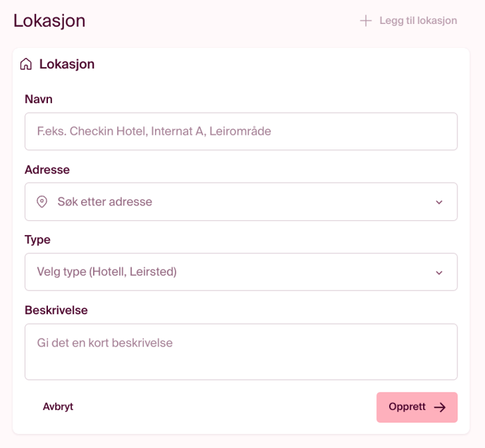Click the arrow icon on the Opprett button
The height and width of the screenshot is (448, 485).
[x=440, y=407]
